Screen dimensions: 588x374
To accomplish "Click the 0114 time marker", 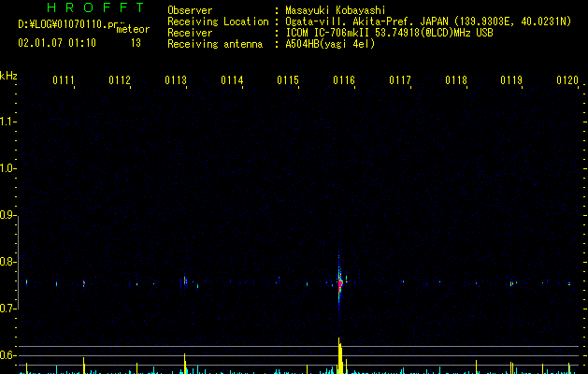I will [232, 80].
